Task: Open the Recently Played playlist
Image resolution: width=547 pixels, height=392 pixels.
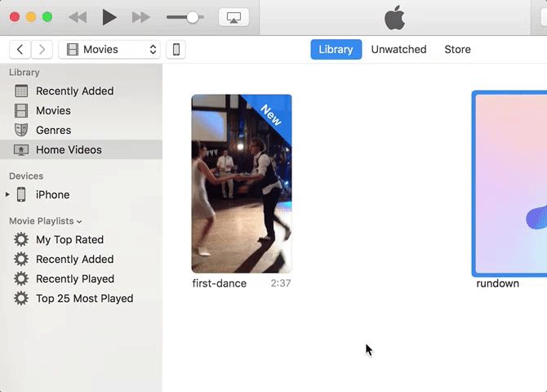Action: 81,279
